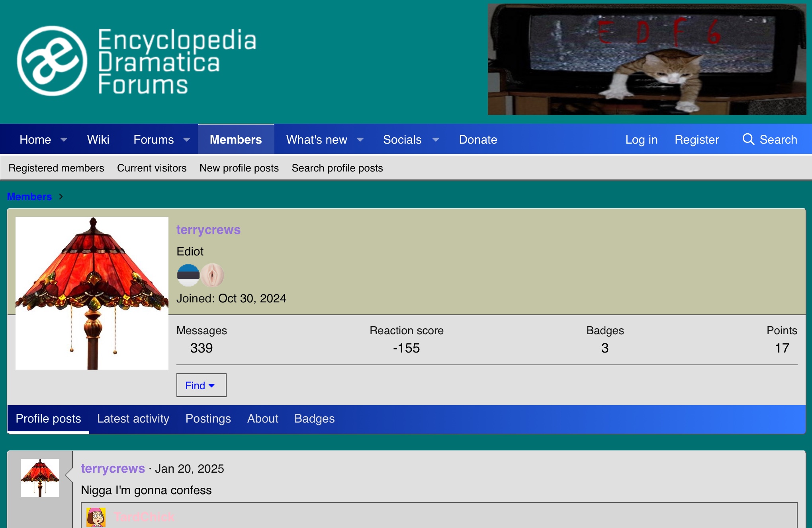
Task: Open the Badges profile tab
Action: pyautogui.click(x=314, y=419)
